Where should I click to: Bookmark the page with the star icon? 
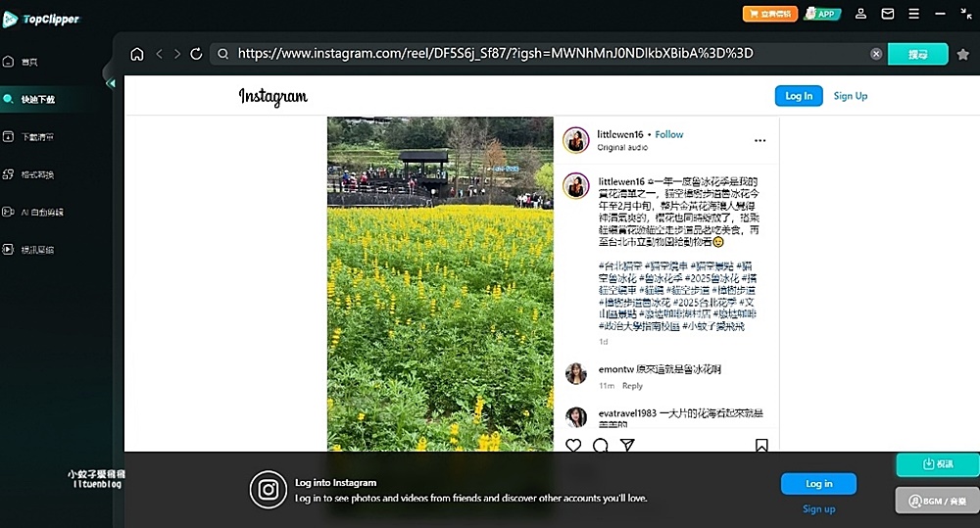[963, 54]
